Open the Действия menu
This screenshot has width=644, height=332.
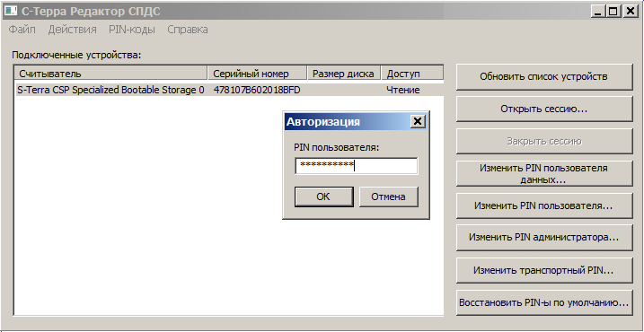[x=72, y=30]
